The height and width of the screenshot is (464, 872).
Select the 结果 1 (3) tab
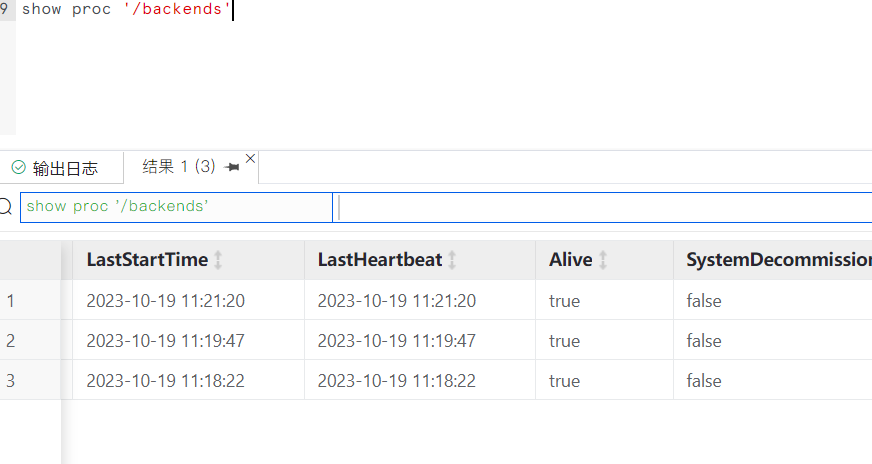click(179, 167)
